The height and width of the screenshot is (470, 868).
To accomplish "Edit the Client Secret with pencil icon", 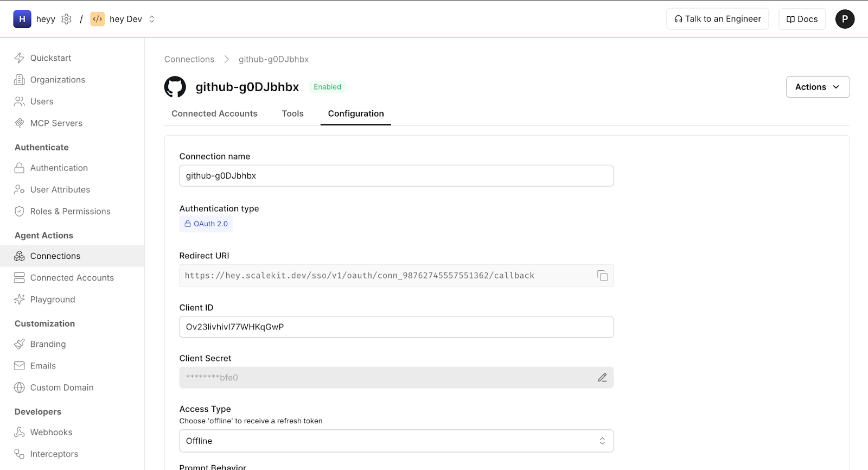I will [x=602, y=378].
